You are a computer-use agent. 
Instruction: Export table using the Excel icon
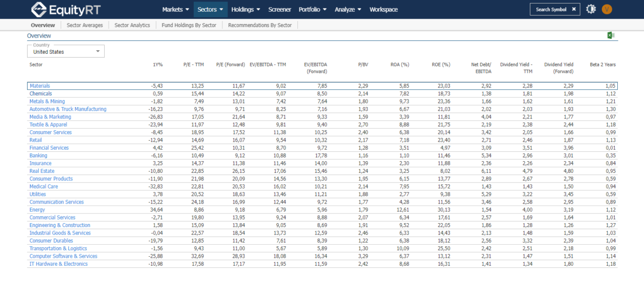611,35
